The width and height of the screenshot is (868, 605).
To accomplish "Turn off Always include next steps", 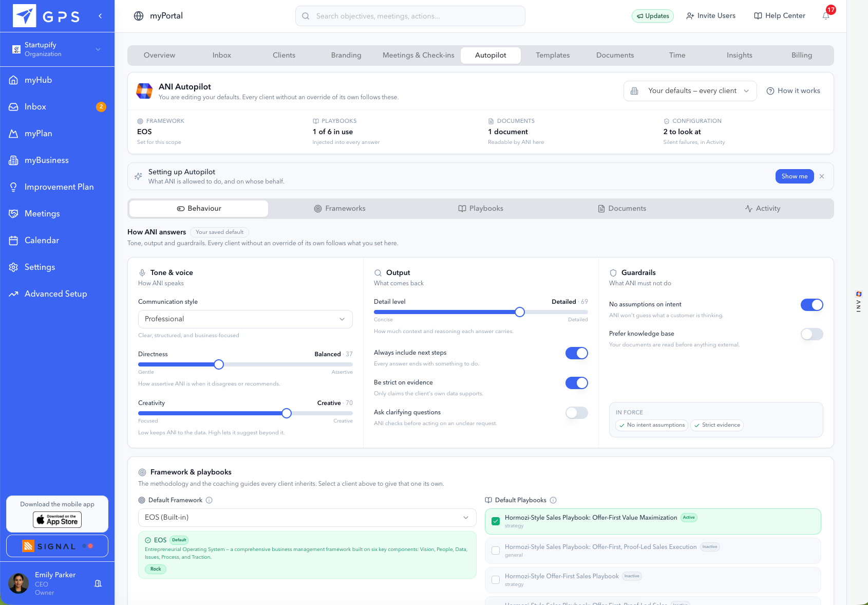I will 577,353.
